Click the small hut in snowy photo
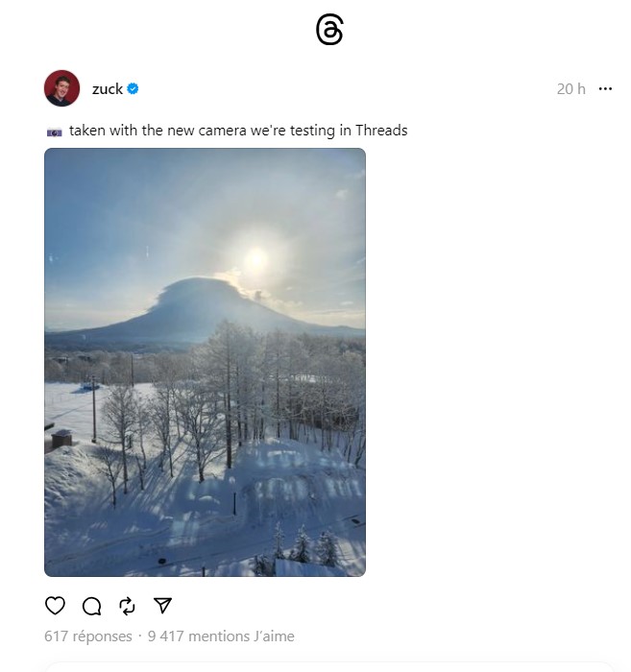This screenshot has width=631, height=672. click(61, 439)
